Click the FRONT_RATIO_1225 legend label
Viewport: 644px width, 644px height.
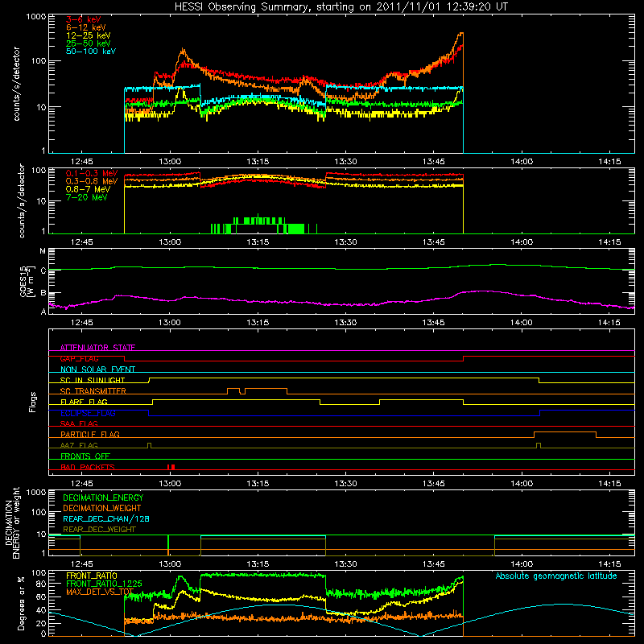pyautogui.click(x=104, y=584)
